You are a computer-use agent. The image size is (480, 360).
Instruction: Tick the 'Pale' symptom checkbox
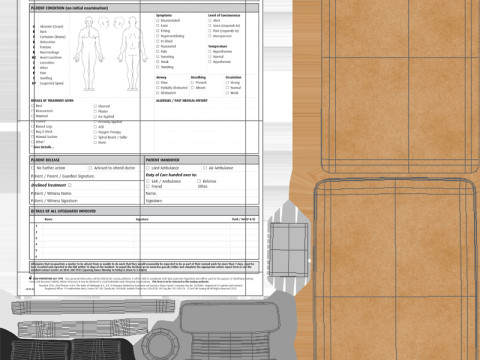(x=158, y=52)
